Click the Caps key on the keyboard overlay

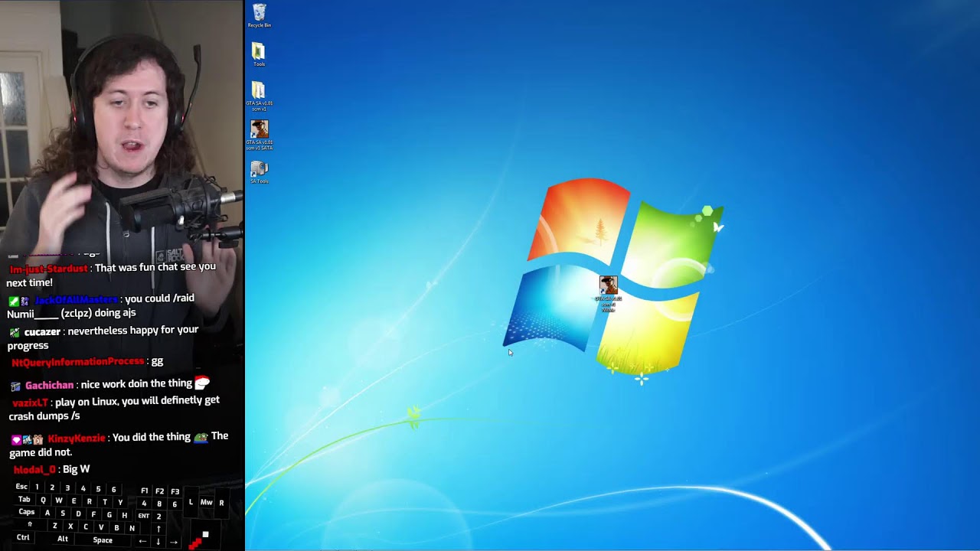click(x=26, y=512)
